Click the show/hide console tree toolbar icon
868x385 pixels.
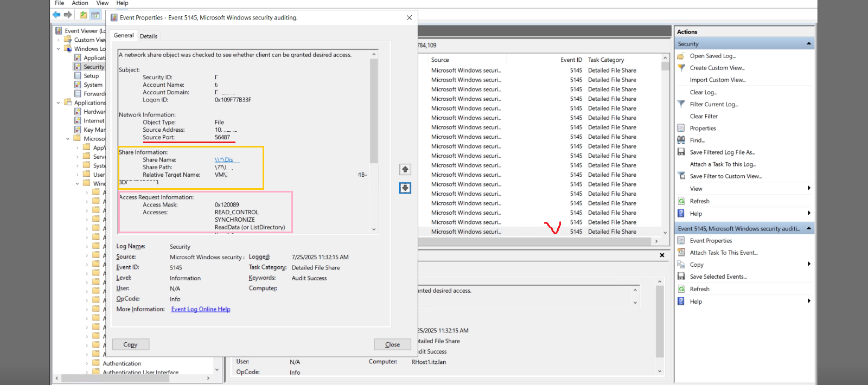click(x=95, y=15)
